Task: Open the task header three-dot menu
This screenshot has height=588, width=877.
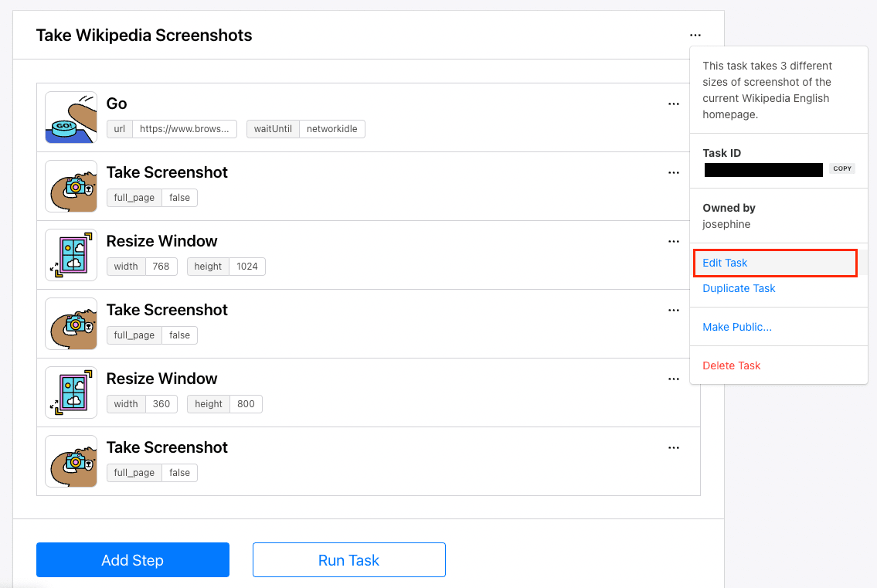Action: pos(695,35)
